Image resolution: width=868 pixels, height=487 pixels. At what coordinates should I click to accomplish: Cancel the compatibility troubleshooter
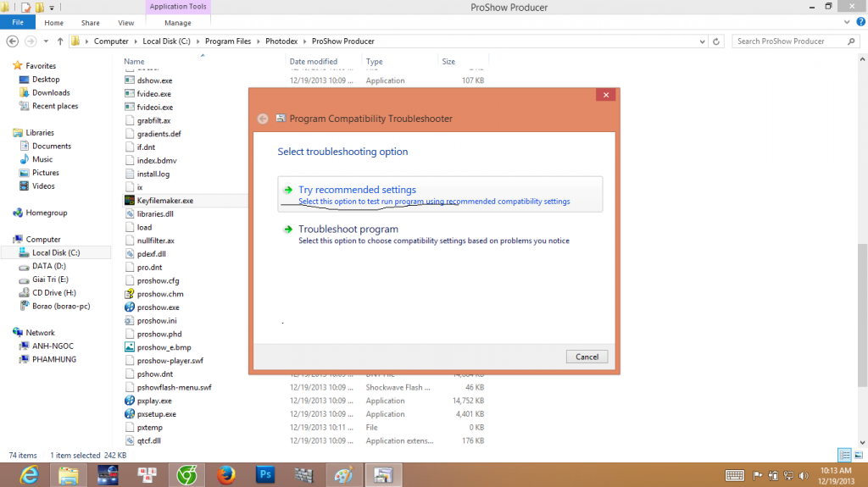tap(587, 357)
